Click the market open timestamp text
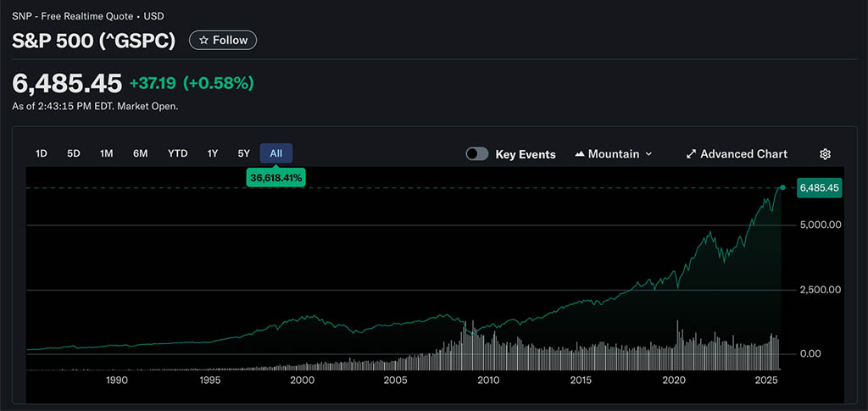This screenshot has height=411, width=868. 95,106
